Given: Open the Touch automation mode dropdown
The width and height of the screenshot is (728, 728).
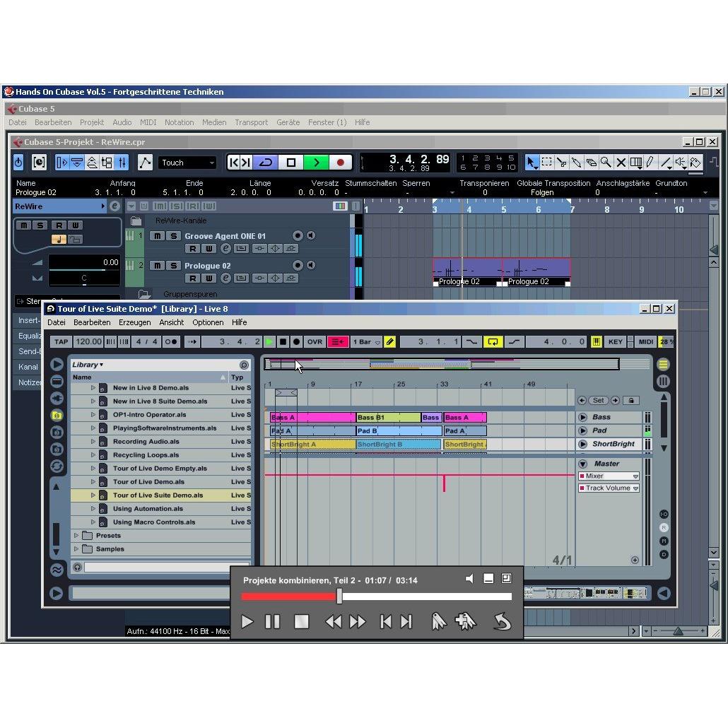Looking at the screenshot, I should pos(187,163).
